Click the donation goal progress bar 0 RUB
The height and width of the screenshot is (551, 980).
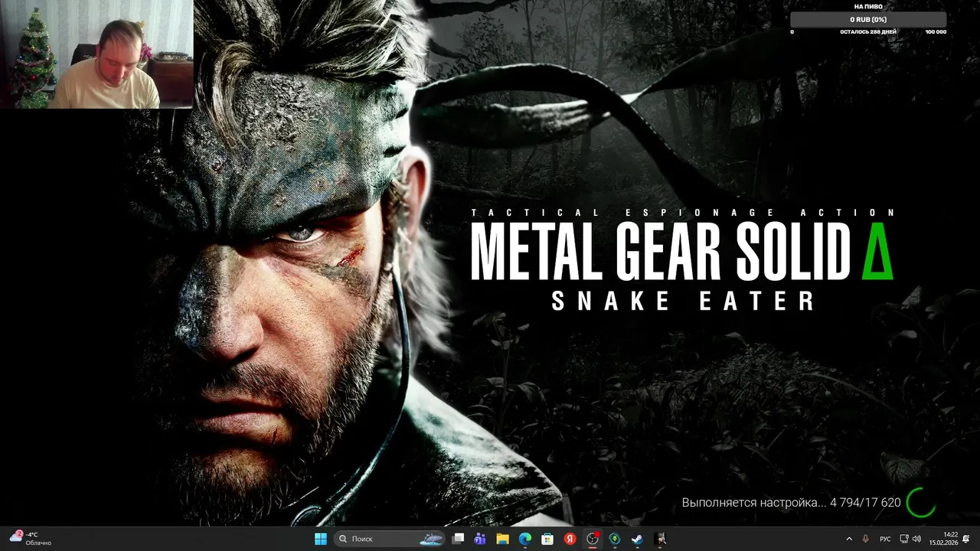point(868,20)
